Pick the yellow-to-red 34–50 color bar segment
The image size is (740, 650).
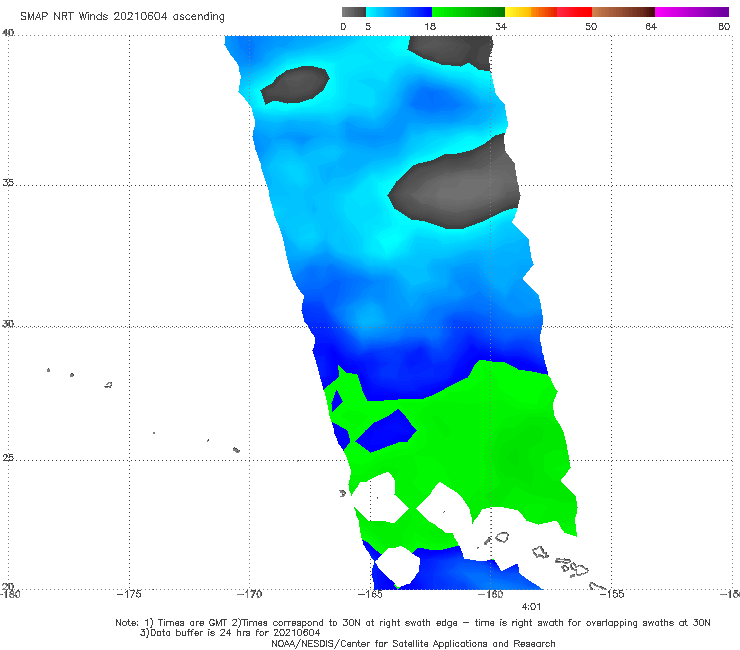(548, 12)
